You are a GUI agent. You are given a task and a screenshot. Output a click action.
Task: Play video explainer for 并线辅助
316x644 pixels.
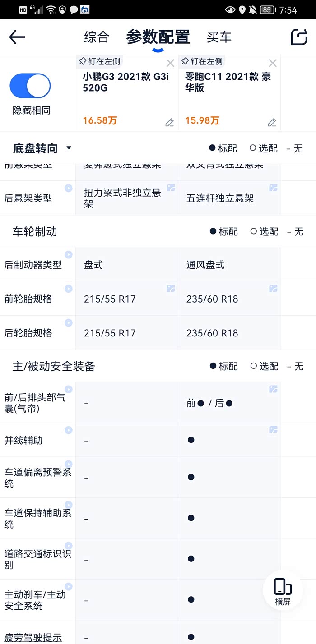[68, 430]
